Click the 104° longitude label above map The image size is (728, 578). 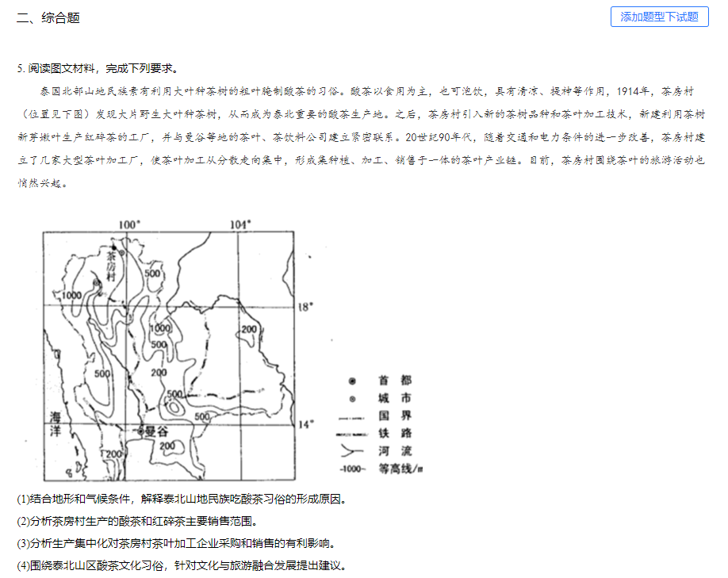tap(239, 224)
